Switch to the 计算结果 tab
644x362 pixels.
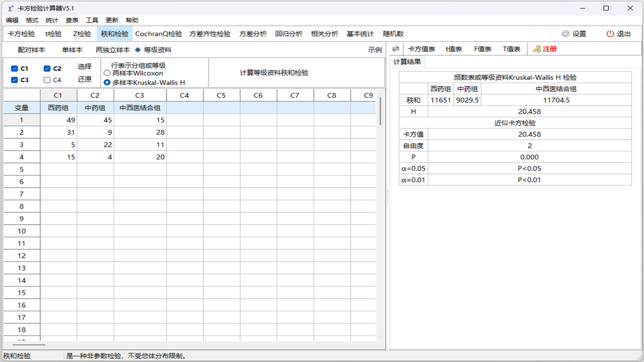point(407,62)
